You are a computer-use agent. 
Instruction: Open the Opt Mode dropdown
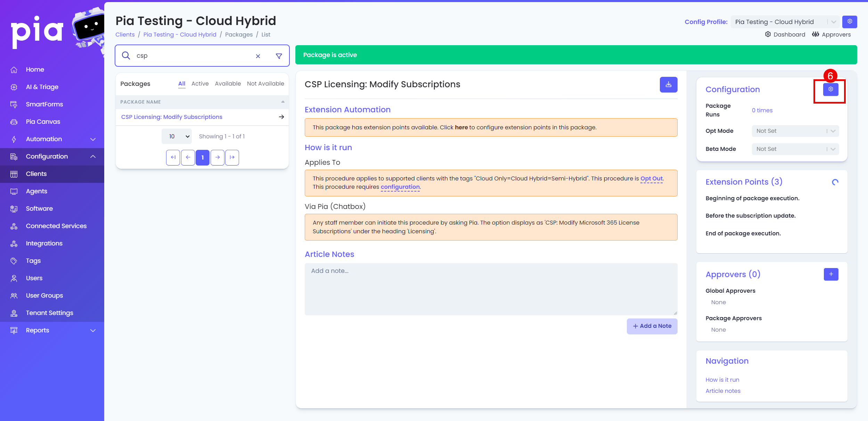(x=795, y=131)
